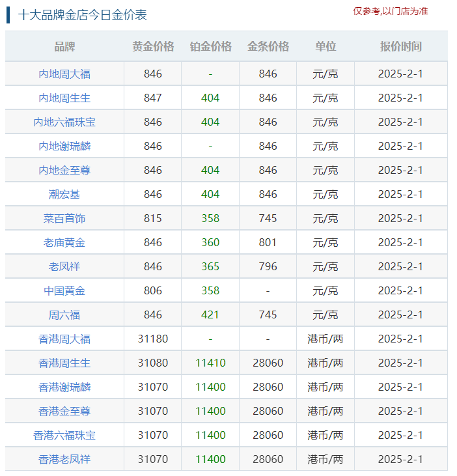Click the 黄金价格 column header
The image size is (457, 476).
153,46
